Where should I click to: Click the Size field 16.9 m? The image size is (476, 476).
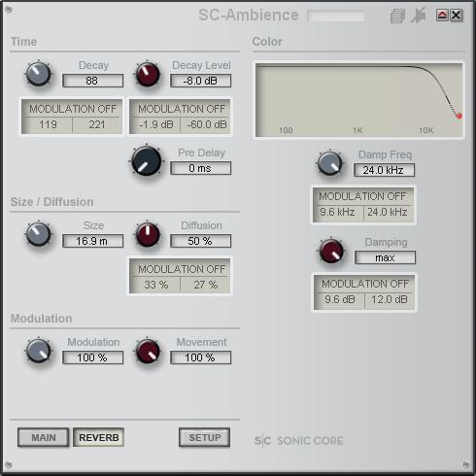[93, 241]
